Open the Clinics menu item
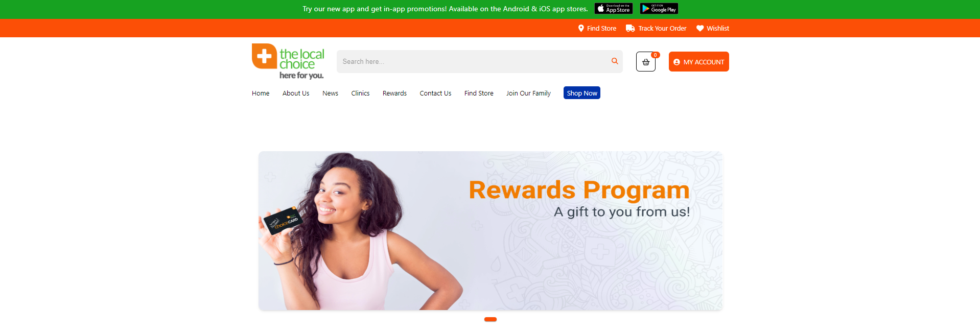The image size is (980, 332). click(360, 93)
